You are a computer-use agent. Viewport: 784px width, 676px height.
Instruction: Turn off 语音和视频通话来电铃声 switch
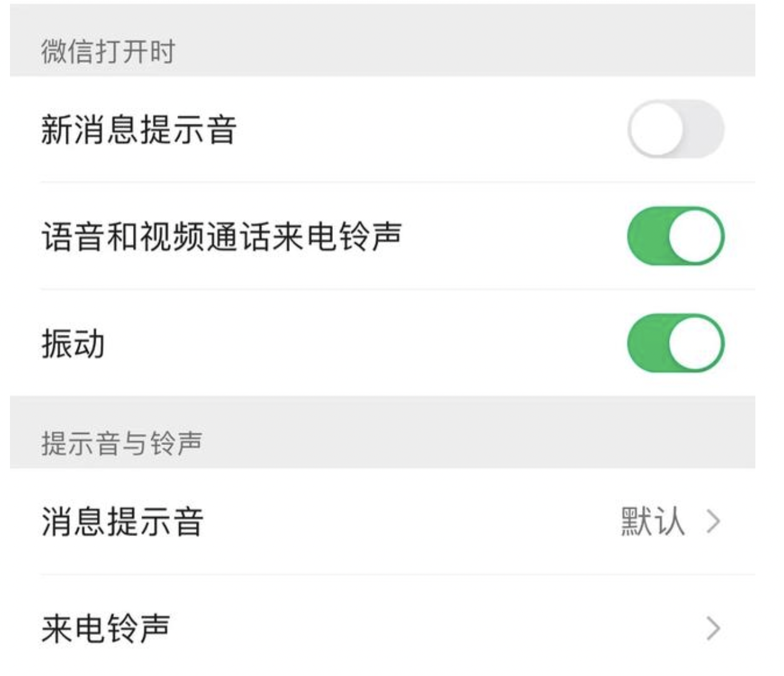(676, 237)
